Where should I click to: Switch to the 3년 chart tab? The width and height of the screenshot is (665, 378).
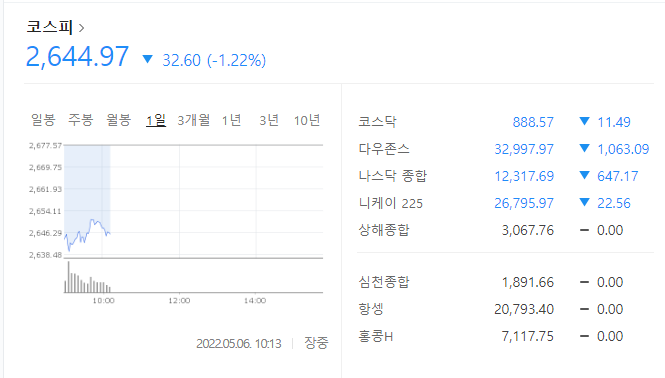pyautogui.click(x=269, y=120)
